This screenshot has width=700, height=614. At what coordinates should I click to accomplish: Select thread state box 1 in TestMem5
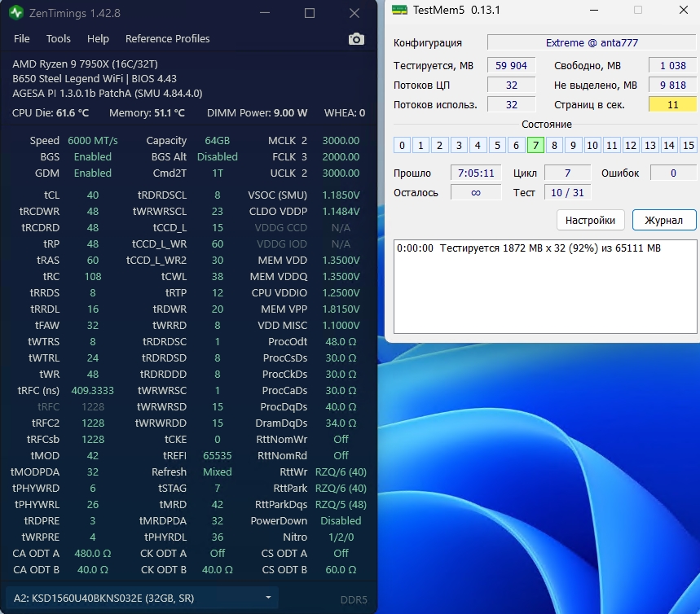[x=420, y=146]
